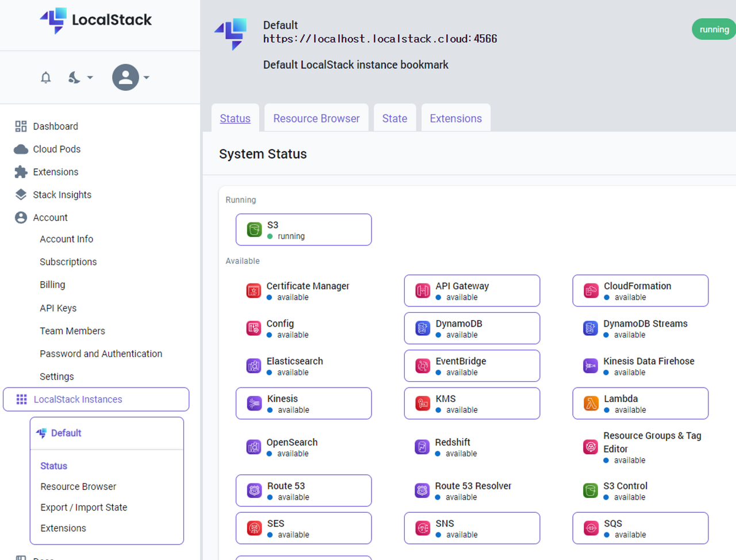Click the notifications bell icon
This screenshot has height=560, width=736.
click(x=46, y=77)
